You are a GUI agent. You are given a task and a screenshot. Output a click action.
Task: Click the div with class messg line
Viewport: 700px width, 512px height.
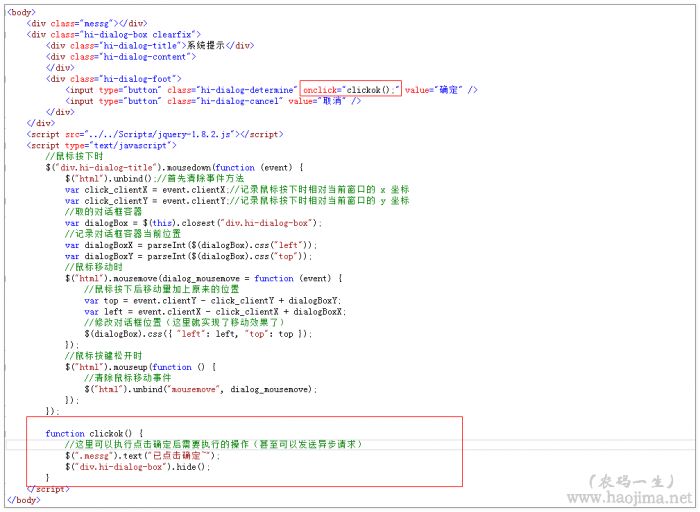pyautogui.click(x=86, y=22)
